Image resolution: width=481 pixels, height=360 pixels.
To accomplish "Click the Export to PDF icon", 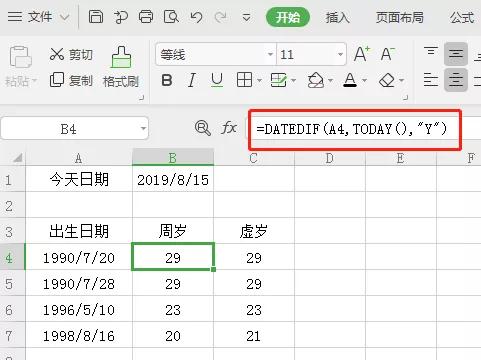I will coord(121,17).
